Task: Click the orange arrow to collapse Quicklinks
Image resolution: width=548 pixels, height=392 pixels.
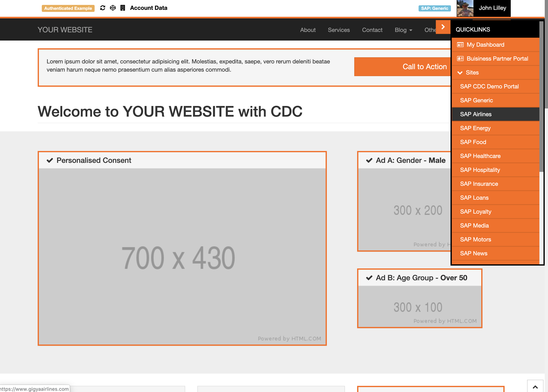Action: coord(443,27)
